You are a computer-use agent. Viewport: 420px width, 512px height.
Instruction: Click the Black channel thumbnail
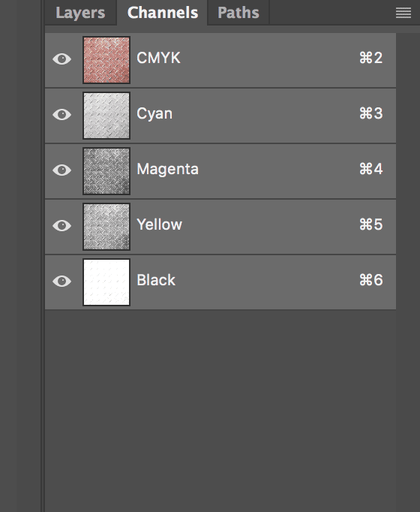tap(106, 282)
